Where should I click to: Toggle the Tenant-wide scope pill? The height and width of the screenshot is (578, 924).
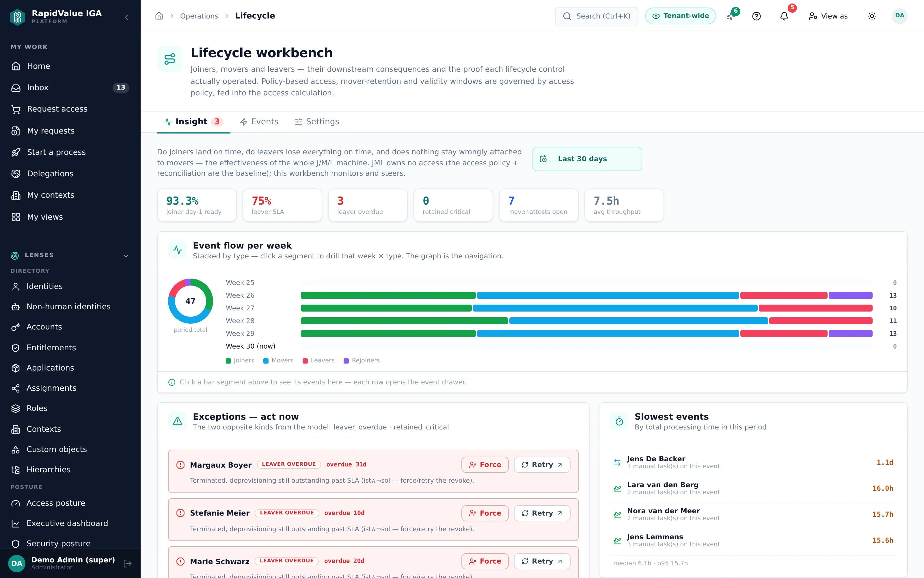(680, 16)
